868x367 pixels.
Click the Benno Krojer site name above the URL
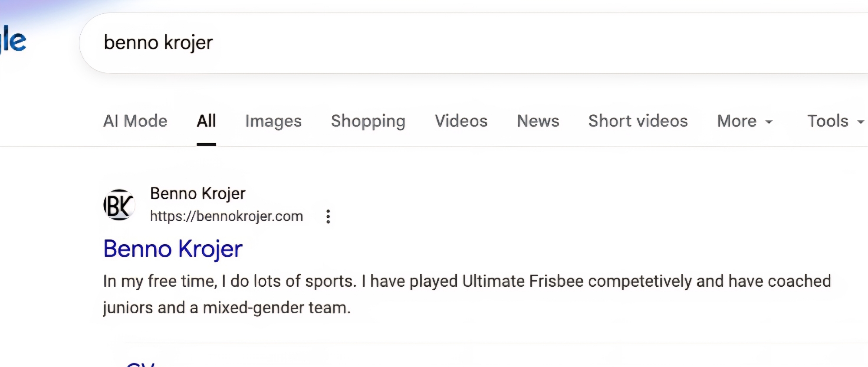coord(197,193)
